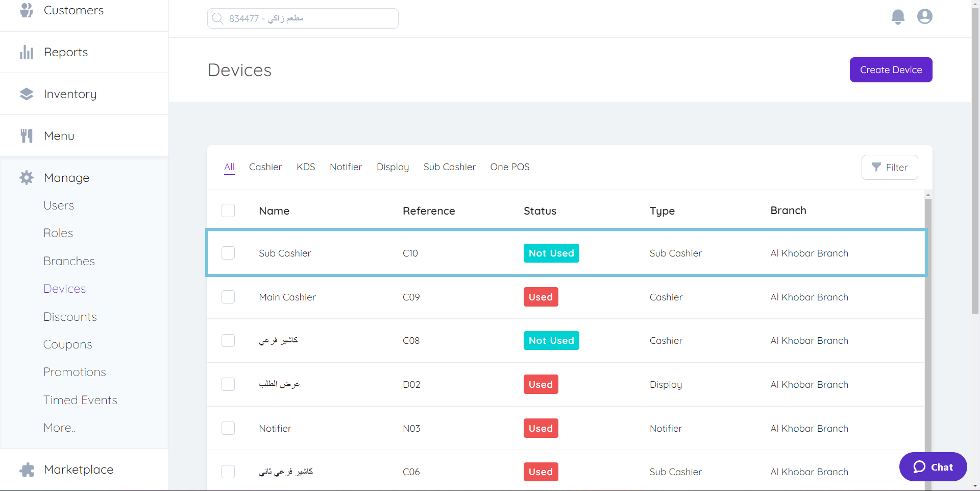Click the Reference column header
Image resolution: width=980 pixels, height=491 pixels.
[x=429, y=211]
